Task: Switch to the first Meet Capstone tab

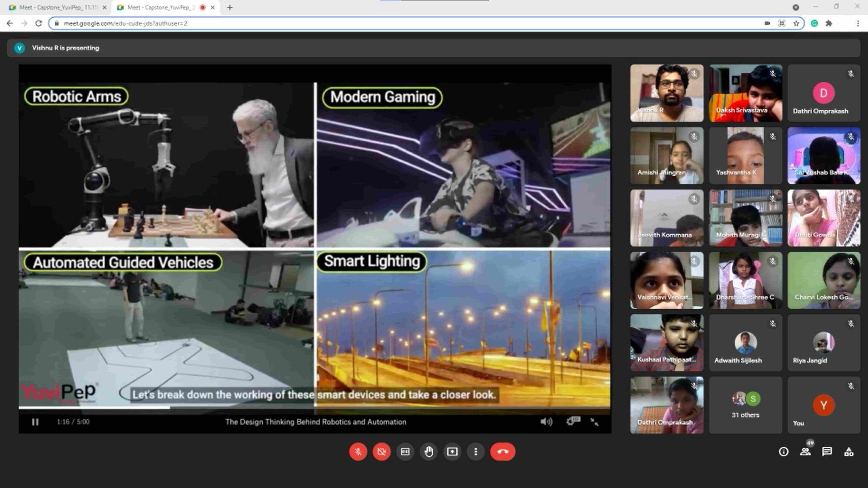Action: 57,7
